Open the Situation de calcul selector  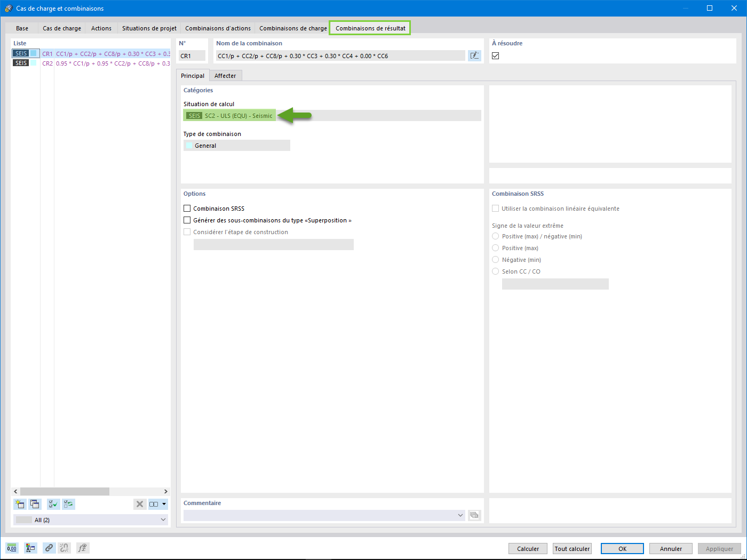[x=332, y=116]
